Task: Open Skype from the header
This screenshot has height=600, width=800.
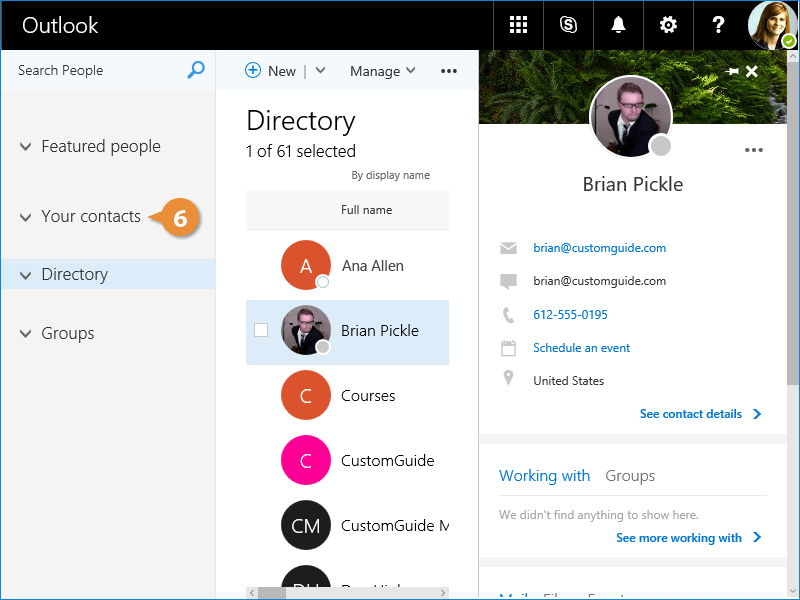Action: (x=568, y=25)
